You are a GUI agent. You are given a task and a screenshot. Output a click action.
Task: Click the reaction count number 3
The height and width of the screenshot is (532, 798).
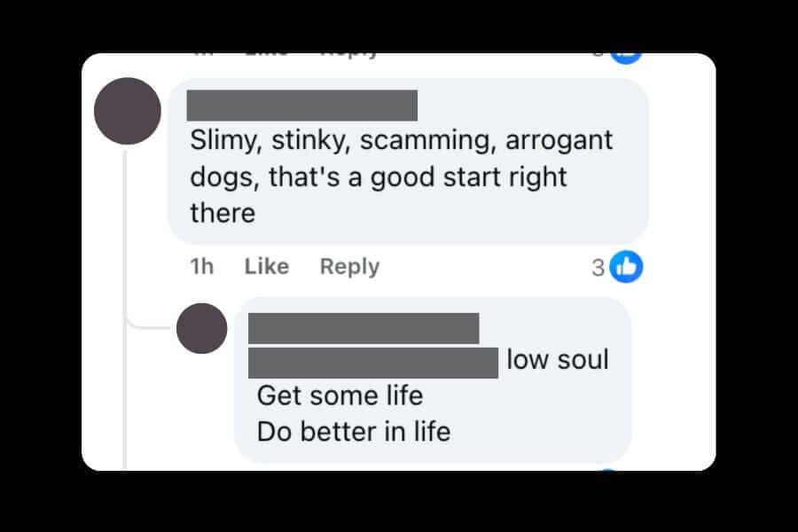(x=598, y=268)
